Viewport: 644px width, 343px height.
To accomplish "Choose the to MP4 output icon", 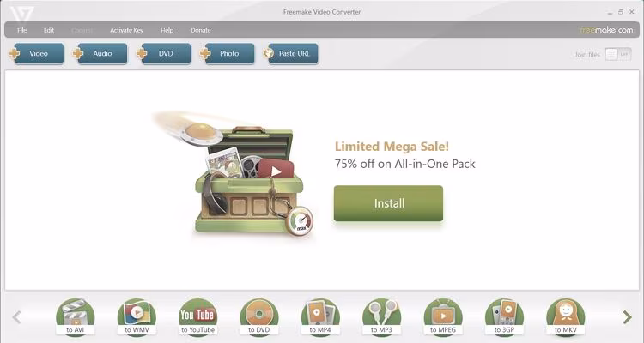I will click(320, 317).
